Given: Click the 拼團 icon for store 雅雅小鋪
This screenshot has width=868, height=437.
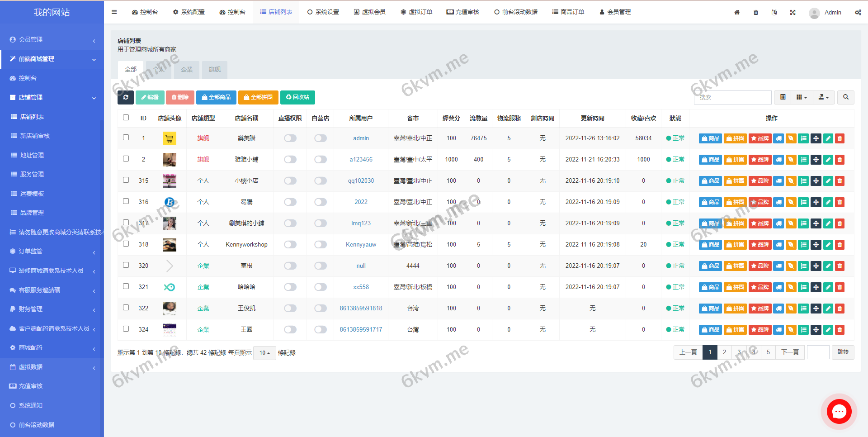Looking at the screenshot, I should pyautogui.click(x=735, y=159).
